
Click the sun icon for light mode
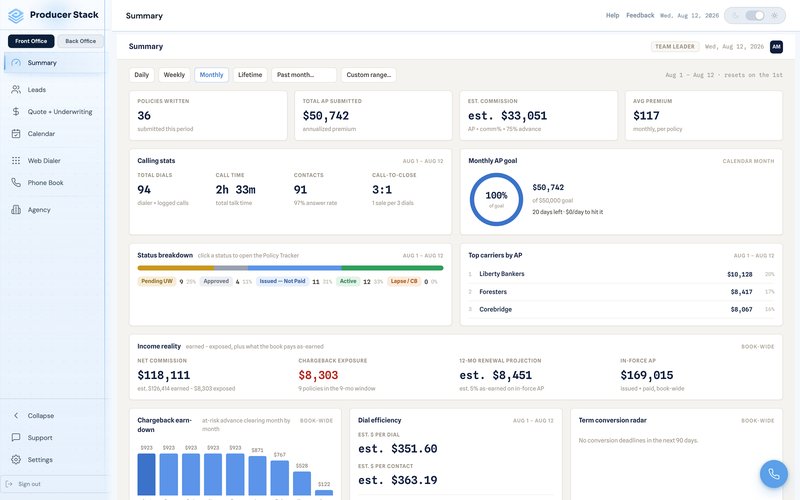point(774,15)
